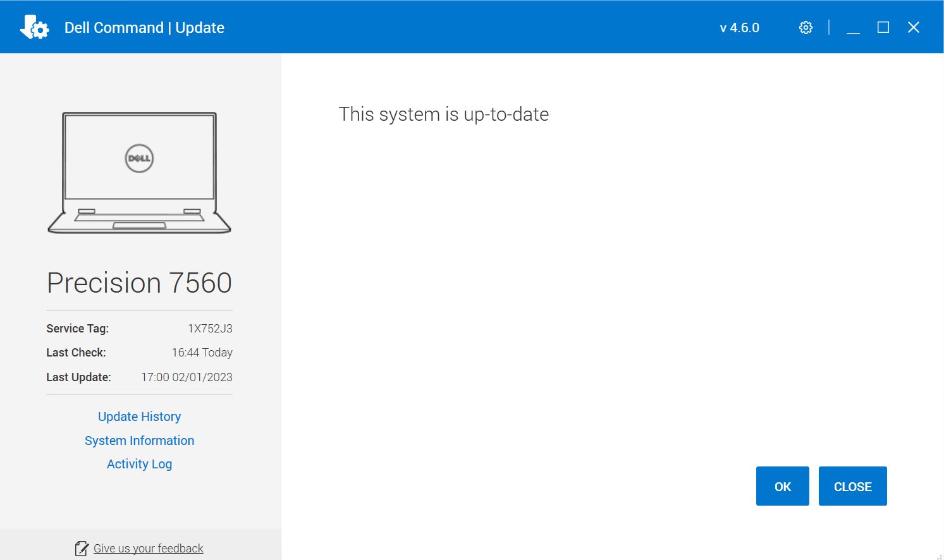Click the Dell laptop illustration
The image size is (944, 560).
[x=139, y=173]
